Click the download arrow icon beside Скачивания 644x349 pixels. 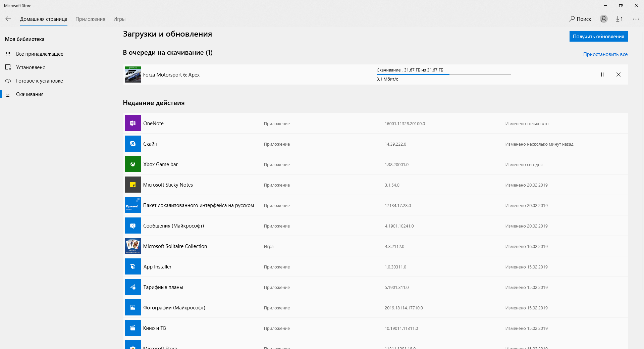click(8, 94)
